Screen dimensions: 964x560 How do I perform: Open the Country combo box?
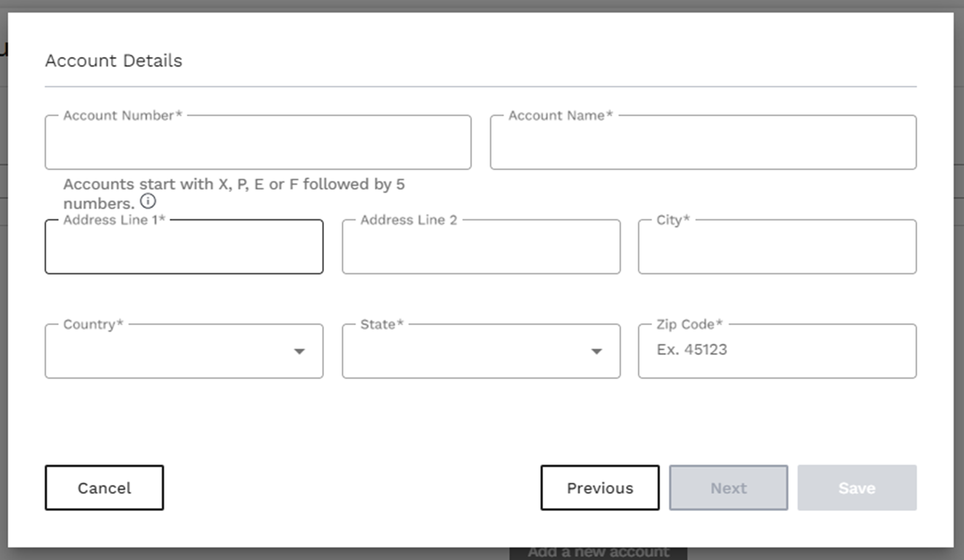(x=184, y=351)
